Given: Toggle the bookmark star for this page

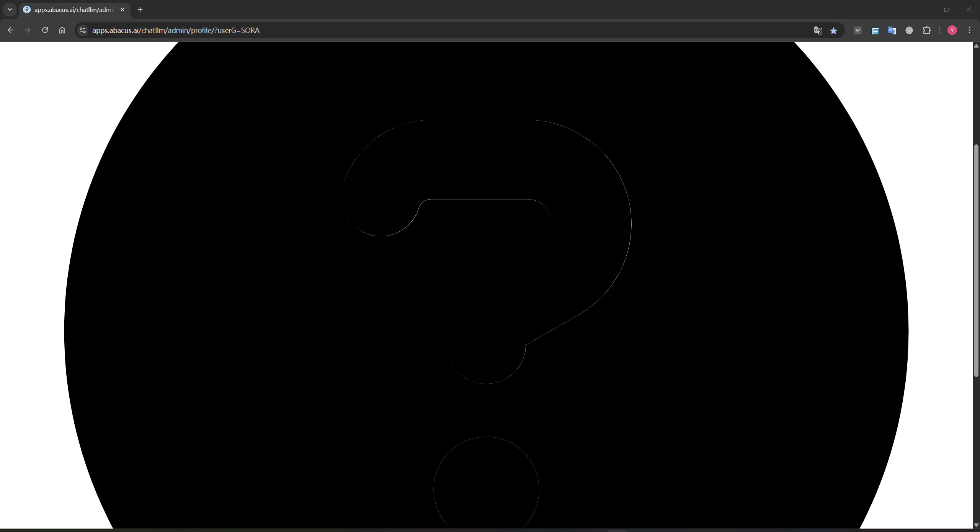Looking at the screenshot, I should pos(833,30).
